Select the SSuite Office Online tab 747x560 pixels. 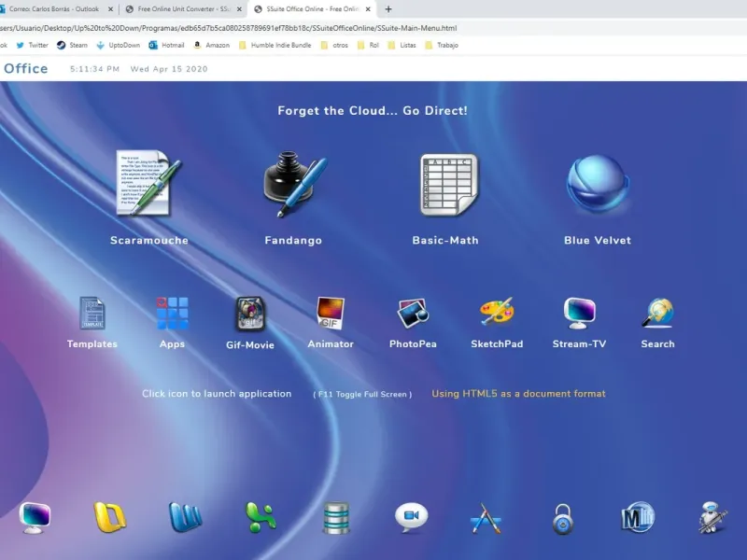(313, 9)
